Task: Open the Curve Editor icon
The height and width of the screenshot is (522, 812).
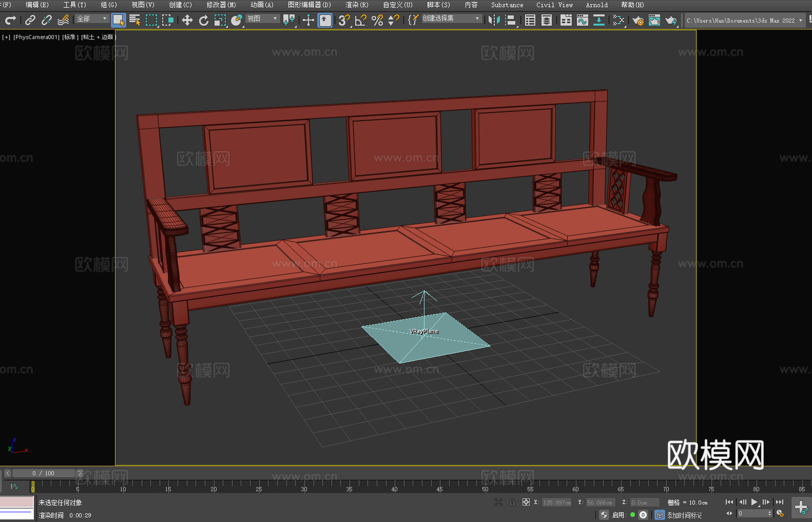Action: click(583, 20)
